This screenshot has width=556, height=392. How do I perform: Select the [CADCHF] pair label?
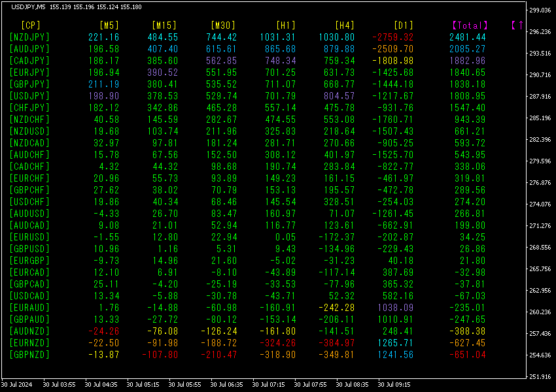[x=29, y=167]
